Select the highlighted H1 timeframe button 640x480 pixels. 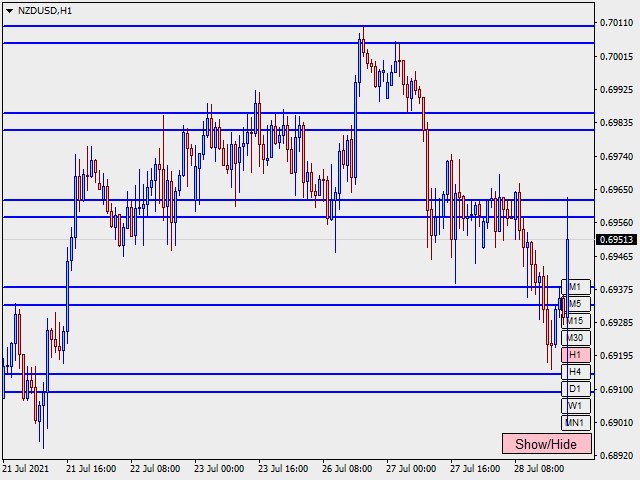(576, 355)
